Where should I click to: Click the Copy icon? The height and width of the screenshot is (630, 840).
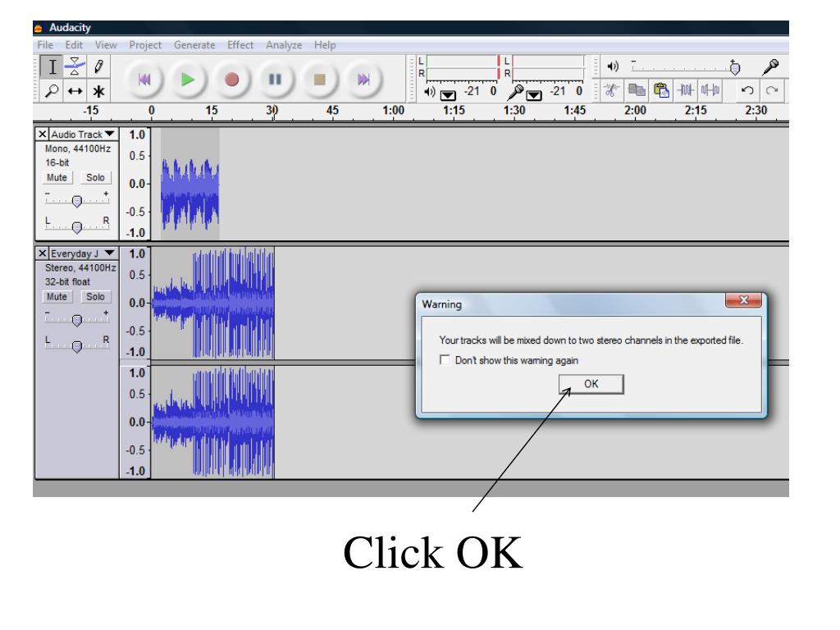pos(637,90)
